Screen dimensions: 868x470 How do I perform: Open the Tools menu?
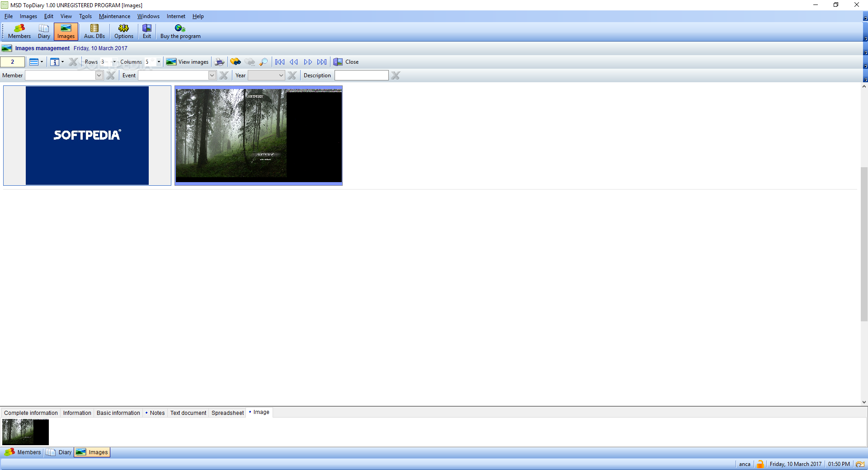[85, 16]
